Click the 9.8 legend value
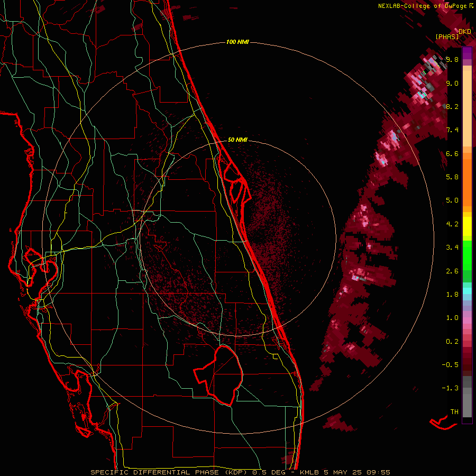Image resolution: width=476 pixels, height=476 pixels. click(452, 59)
